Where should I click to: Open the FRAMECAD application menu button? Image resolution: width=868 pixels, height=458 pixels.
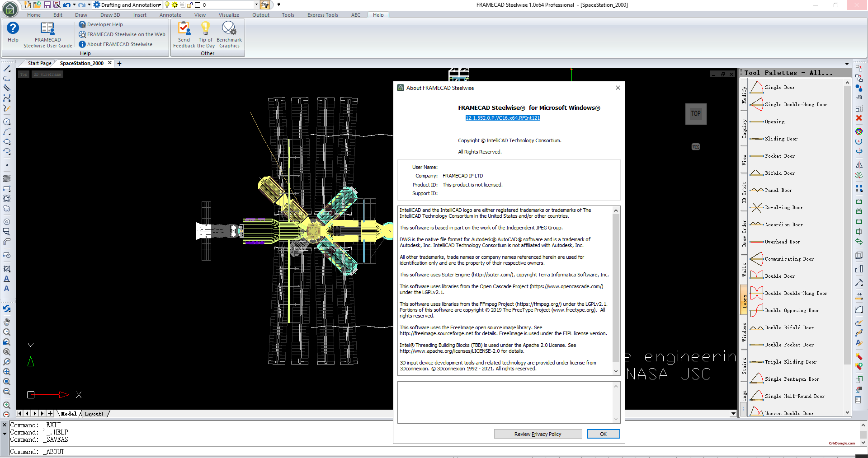click(x=10, y=9)
